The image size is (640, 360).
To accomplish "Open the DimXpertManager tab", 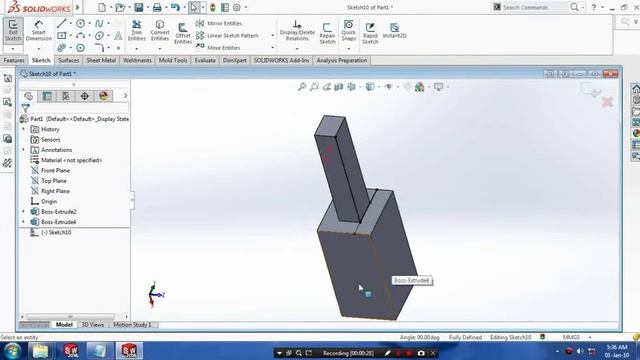I will (84, 96).
